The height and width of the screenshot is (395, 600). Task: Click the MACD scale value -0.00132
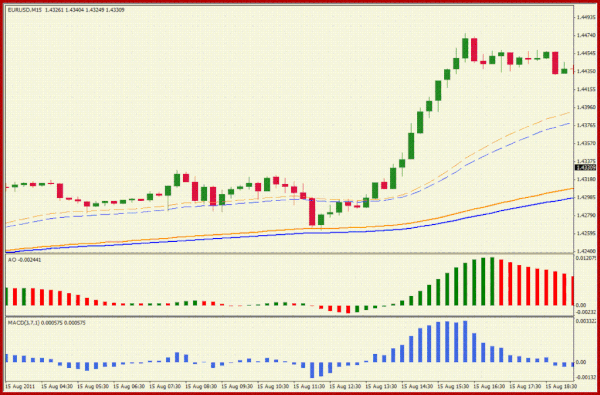586,377
